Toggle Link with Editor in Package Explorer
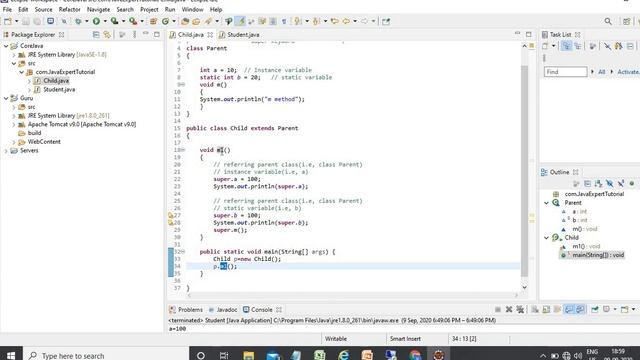The image size is (640, 360). (x=107, y=35)
